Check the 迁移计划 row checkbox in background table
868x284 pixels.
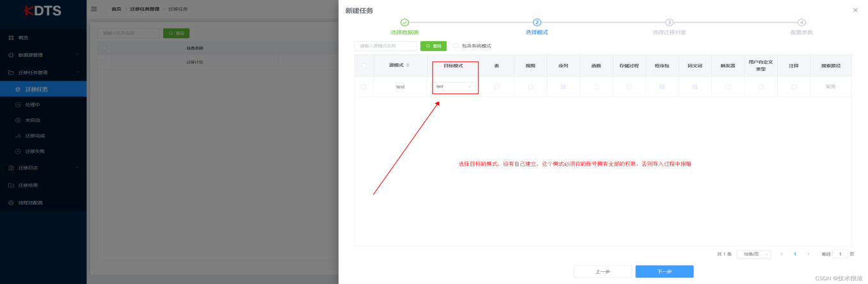(x=104, y=62)
